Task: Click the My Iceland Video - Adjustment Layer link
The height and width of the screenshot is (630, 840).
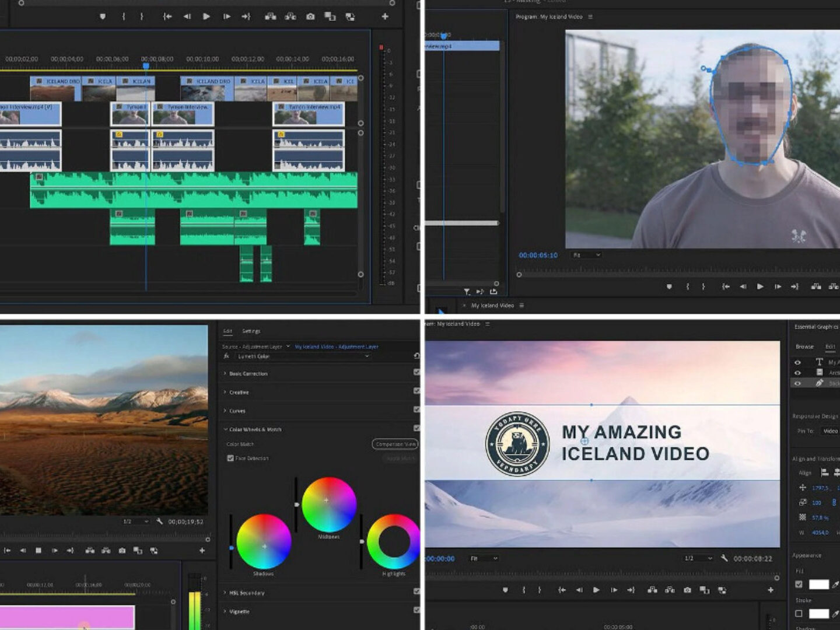Action: point(336,346)
